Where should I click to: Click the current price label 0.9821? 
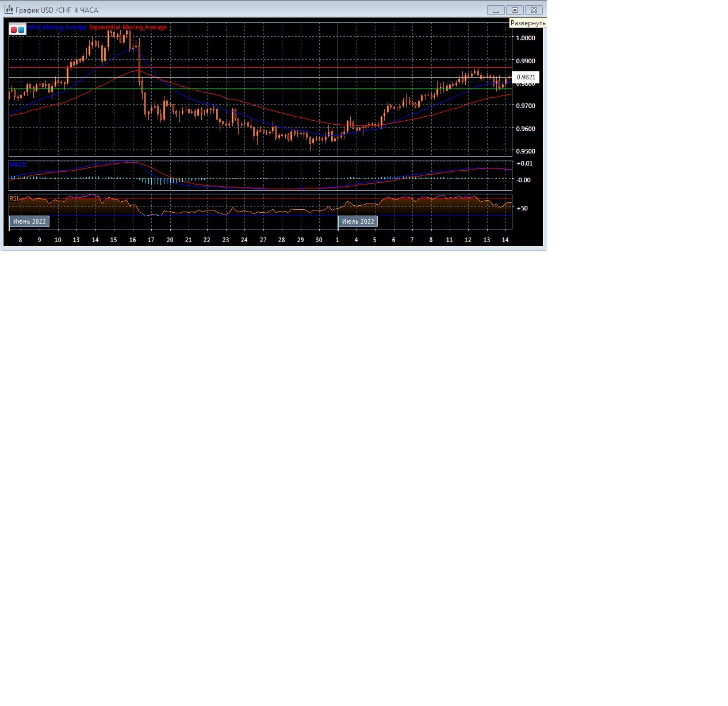click(526, 77)
